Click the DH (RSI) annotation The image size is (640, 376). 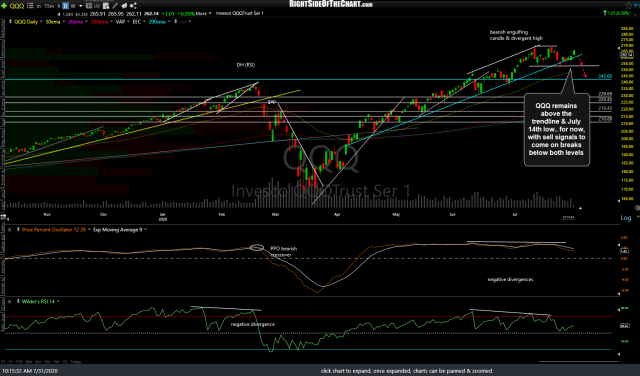tap(246, 65)
